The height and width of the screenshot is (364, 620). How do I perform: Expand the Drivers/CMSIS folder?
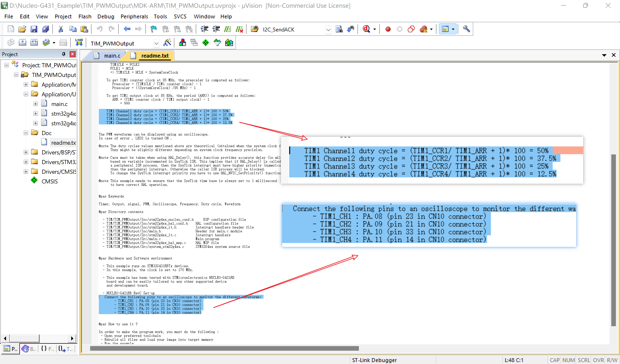26,172
